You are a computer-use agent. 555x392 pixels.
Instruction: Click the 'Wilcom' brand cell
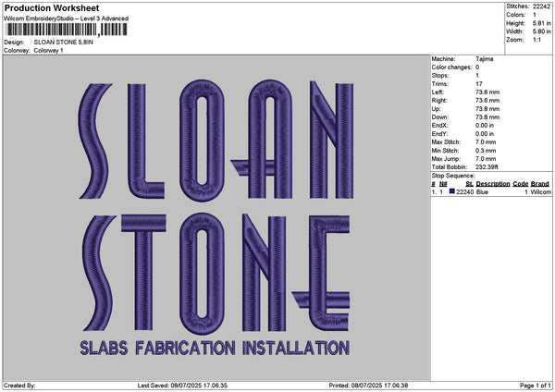click(x=541, y=192)
